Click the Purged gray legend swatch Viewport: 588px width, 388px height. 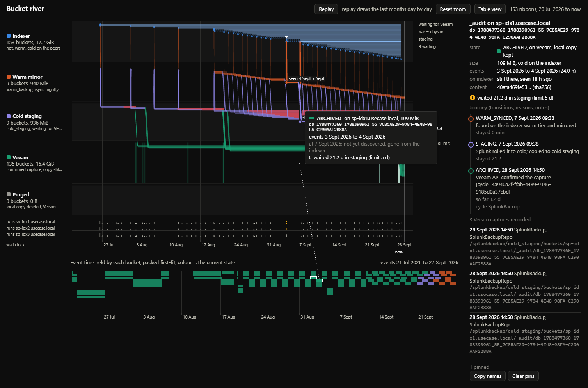(9, 194)
